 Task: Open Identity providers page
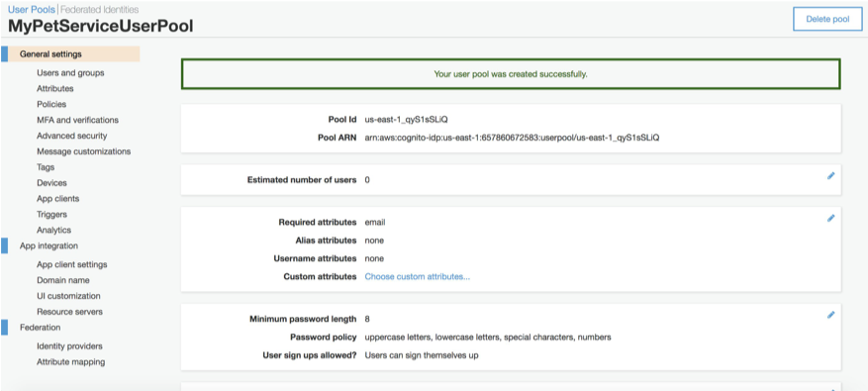coord(69,346)
